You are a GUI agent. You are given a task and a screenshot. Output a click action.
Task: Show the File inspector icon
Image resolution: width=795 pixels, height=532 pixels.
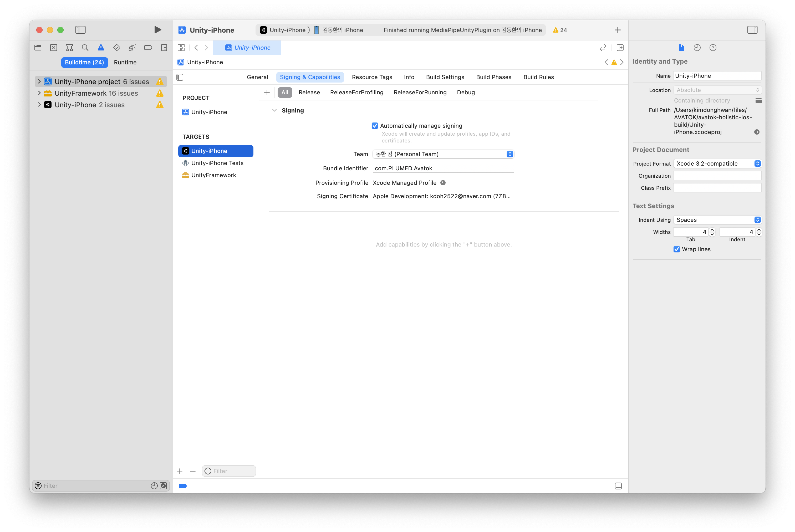click(681, 48)
